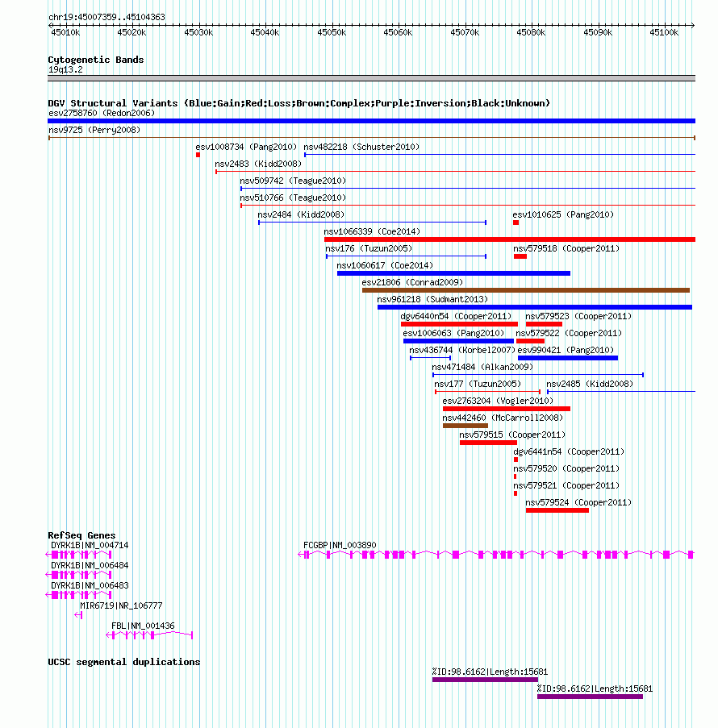
Task: Click the 45010k ruler tick label
Action: pos(65,32)
